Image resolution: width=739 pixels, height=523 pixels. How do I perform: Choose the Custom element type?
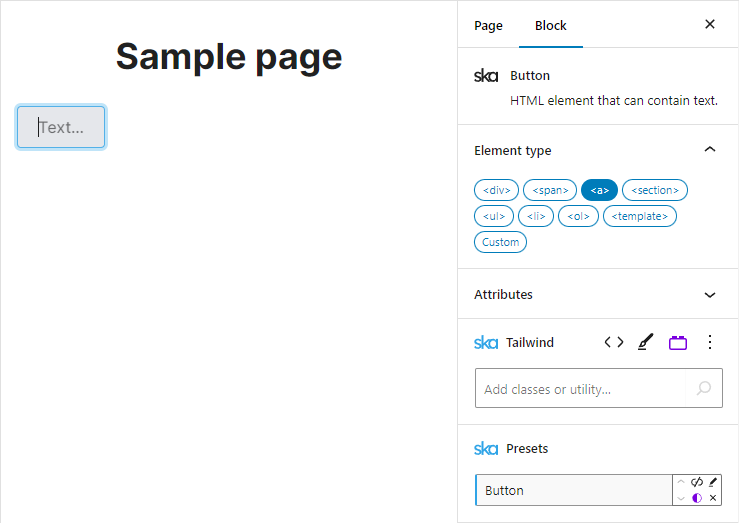[500, 242]
